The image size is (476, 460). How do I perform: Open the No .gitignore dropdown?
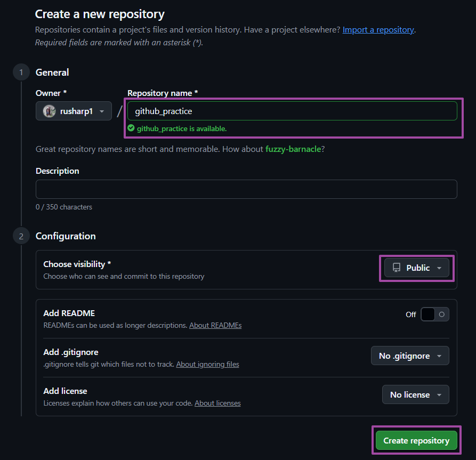point(410,356)
